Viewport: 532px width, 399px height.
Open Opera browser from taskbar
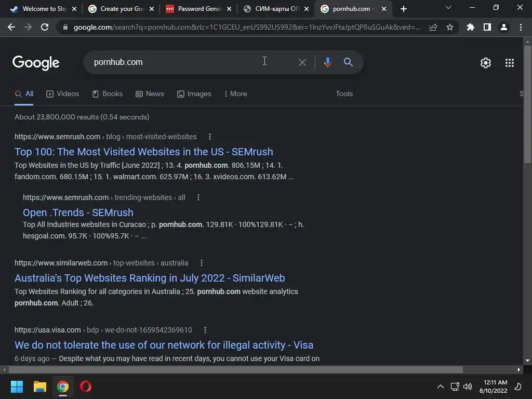(86, 387)
